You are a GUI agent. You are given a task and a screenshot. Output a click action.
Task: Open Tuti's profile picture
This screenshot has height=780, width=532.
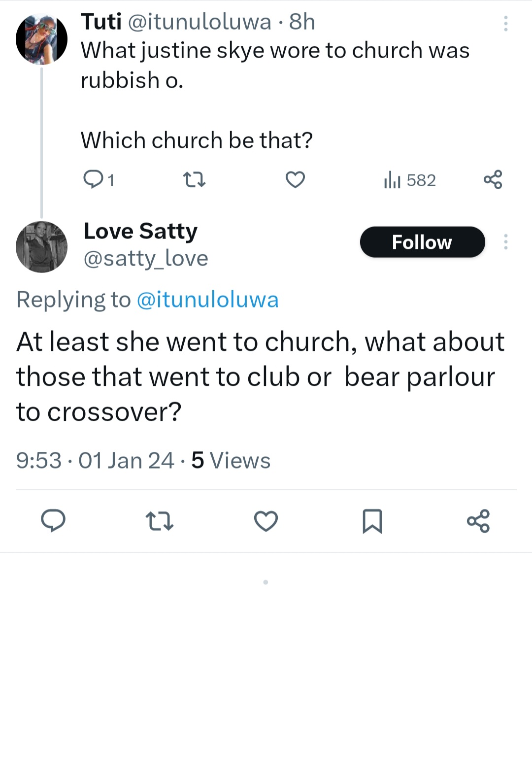[x=41, y=39]
